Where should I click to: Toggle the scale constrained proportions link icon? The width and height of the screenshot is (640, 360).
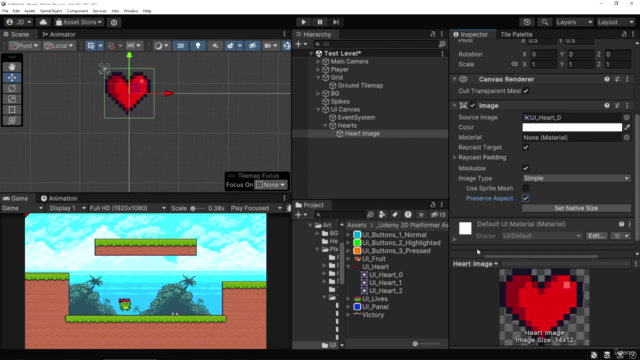[x=514, y=64]
